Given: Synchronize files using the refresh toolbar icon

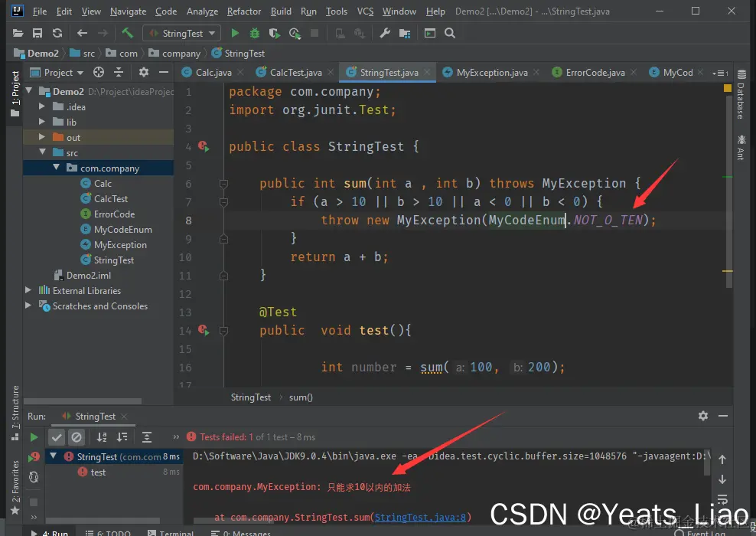Looking at the screenshot, I should tap(57, 33).
